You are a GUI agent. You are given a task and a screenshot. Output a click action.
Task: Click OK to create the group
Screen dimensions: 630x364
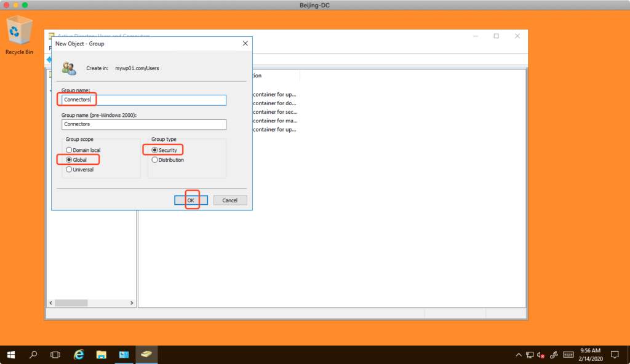tap(191, 200)
